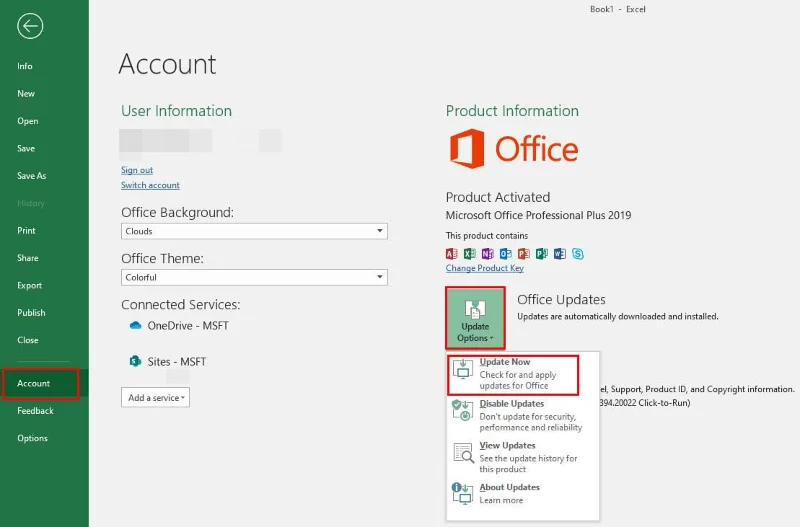Click the back arrow icon

[30, 26]
